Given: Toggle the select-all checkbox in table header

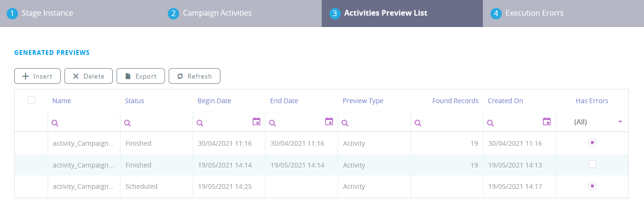Looking at the screenshot, I should pos(31,100).
